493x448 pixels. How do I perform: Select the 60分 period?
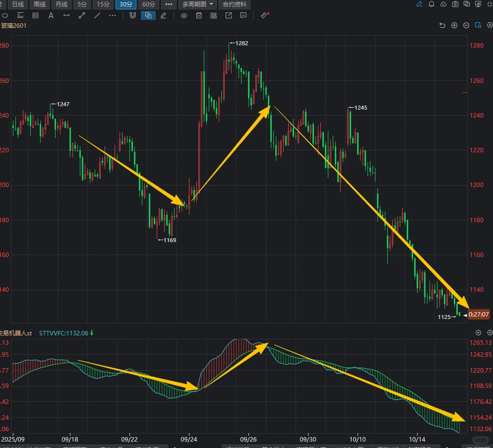point(149,4)
